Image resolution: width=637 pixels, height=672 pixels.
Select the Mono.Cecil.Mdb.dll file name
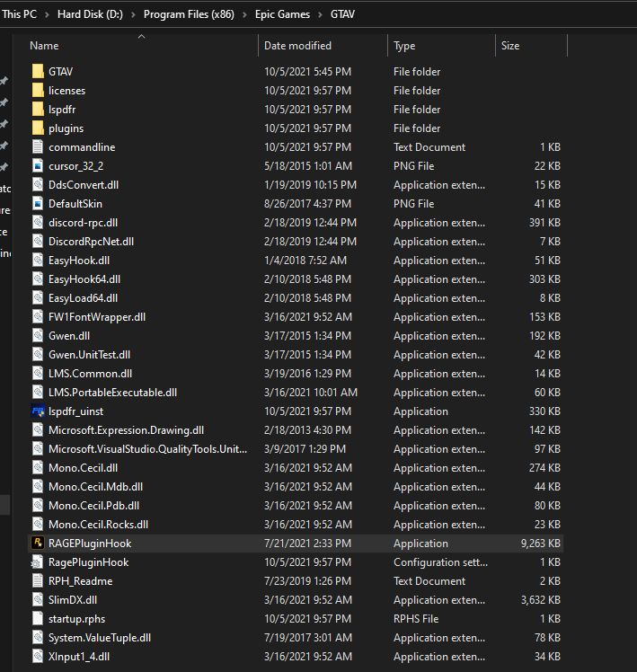(x=95, y=487)
